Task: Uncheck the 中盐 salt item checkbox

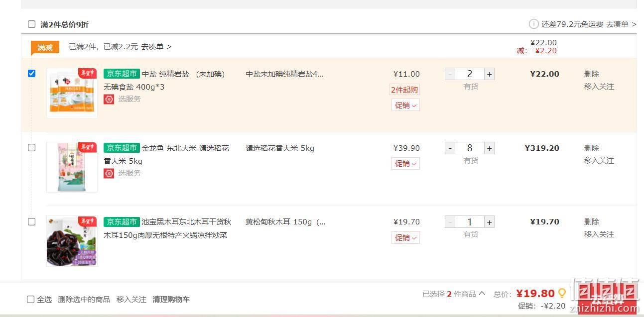Action: [x=32, y=74]
